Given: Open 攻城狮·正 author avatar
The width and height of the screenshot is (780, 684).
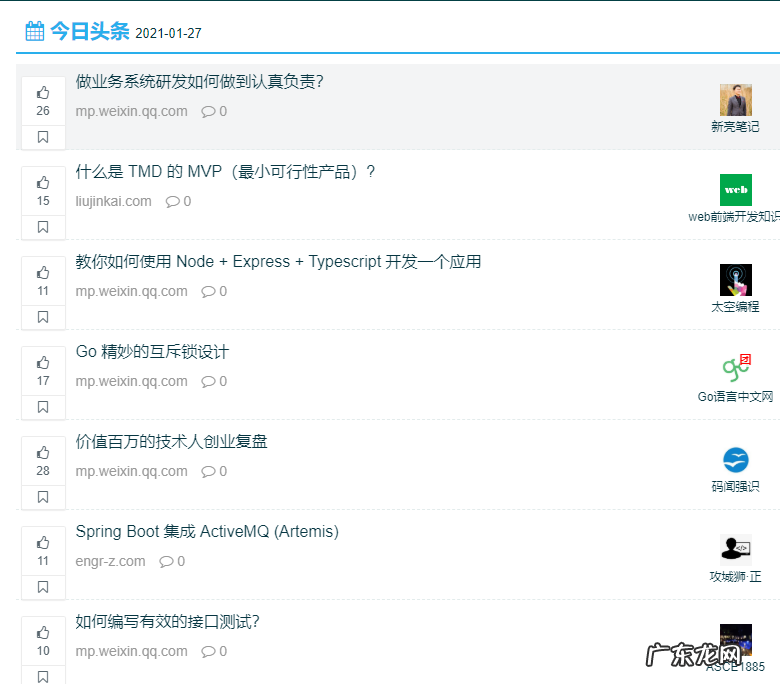Looking at the screenshot, I should click(736, 550).
